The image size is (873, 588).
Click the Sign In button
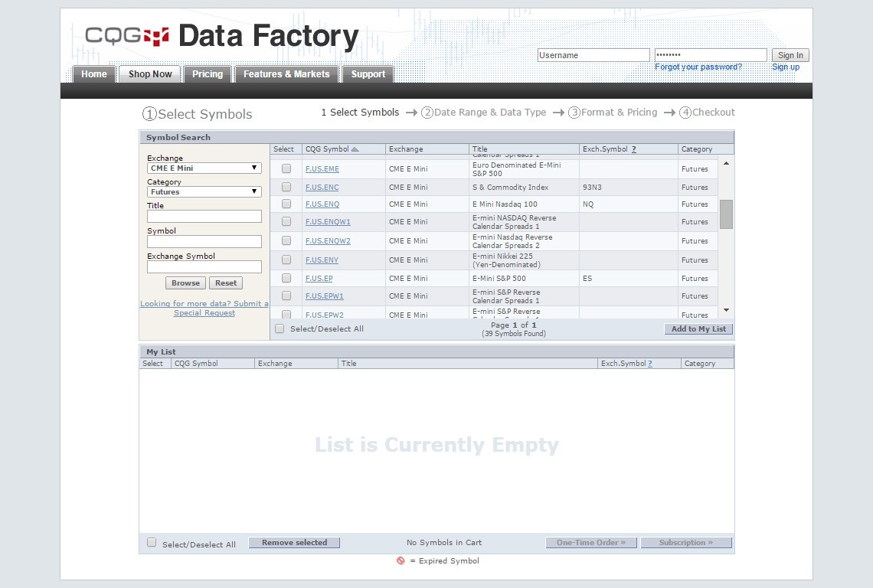pyautogui.click(x=790, y=55)
